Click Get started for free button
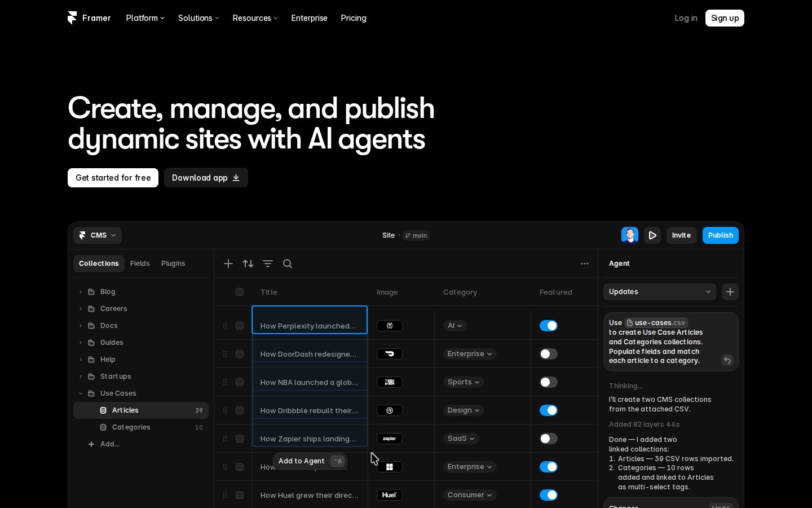812x508 pixels. pyautogui.click(x=113, y=178)
